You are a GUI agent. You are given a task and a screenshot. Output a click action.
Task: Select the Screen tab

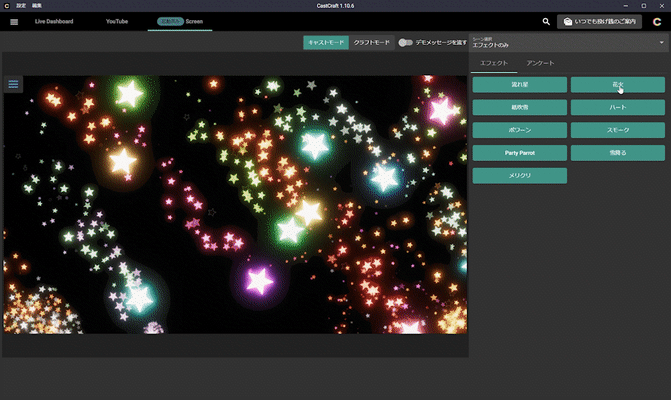point(180,21)
